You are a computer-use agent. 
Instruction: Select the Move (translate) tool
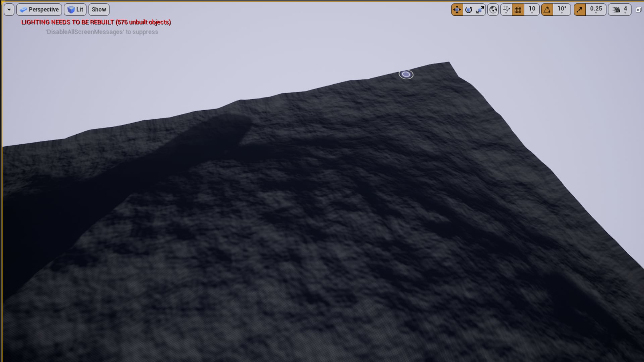[x=457, y=9]
